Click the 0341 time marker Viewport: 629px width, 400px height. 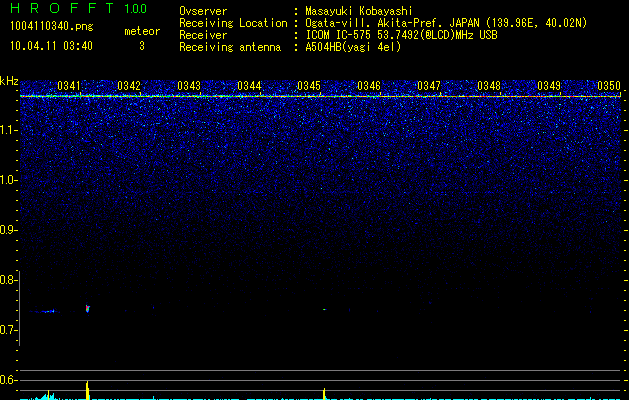(x=69, y=86)
